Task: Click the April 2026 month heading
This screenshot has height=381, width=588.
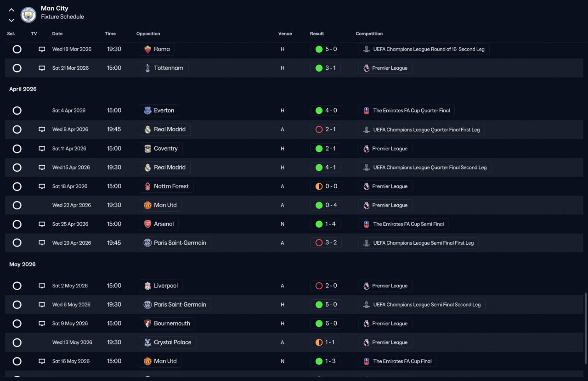Action: 23,89
